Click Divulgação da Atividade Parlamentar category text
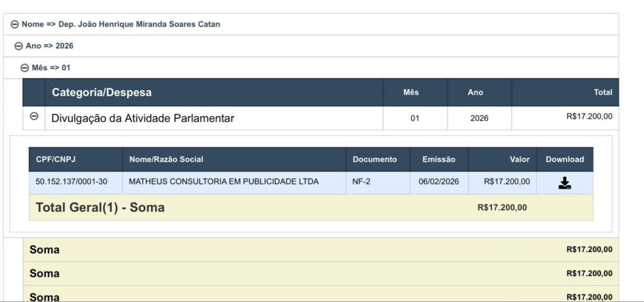The height and width of the screenshot is (302, 644). 142,118
